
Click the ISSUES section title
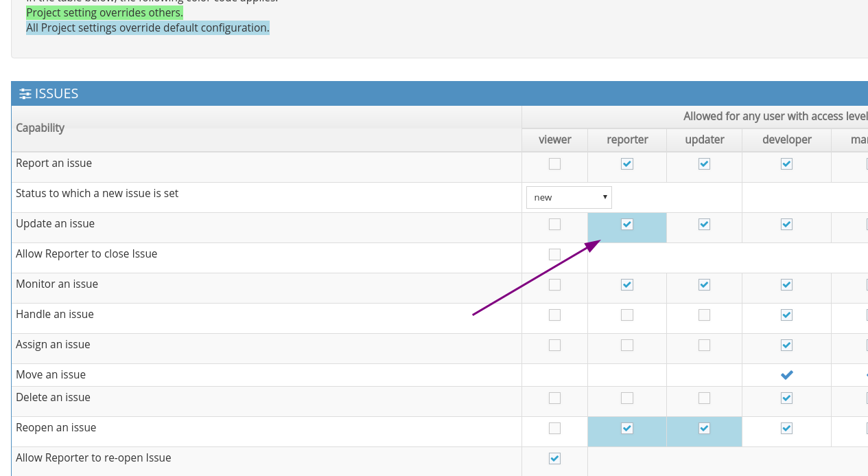point(56,94)
